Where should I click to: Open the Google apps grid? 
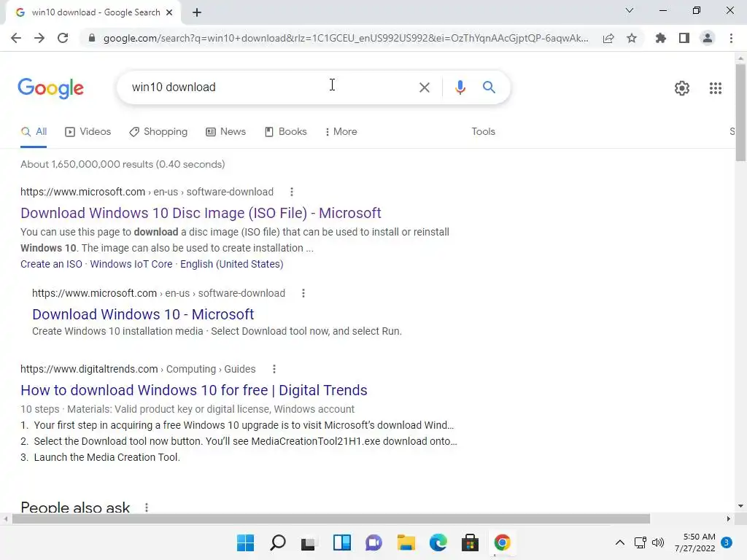coord(715,88)
